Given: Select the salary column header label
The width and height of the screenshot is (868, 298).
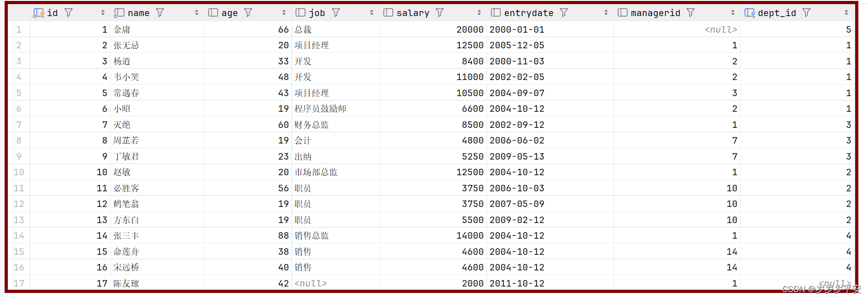Looking at the screenshot, I should pos(413,13).
